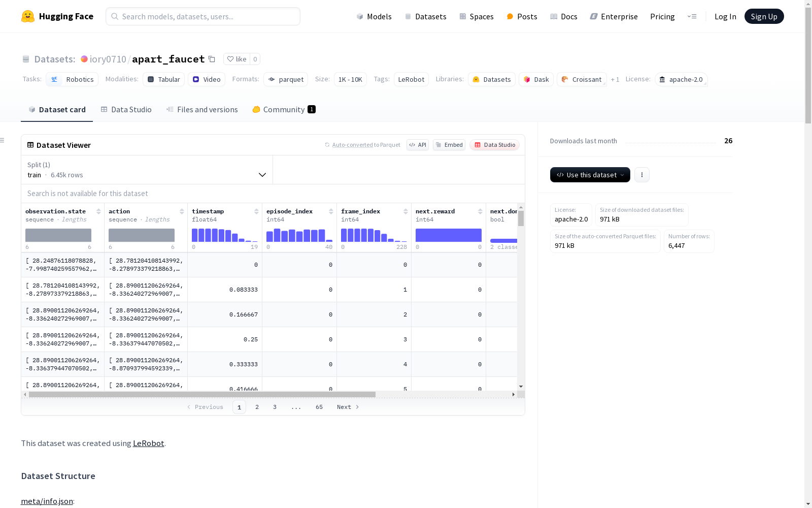Open the Data Studio button in viewer
This screenshot has height=508, width=812.
click(495, 145)
